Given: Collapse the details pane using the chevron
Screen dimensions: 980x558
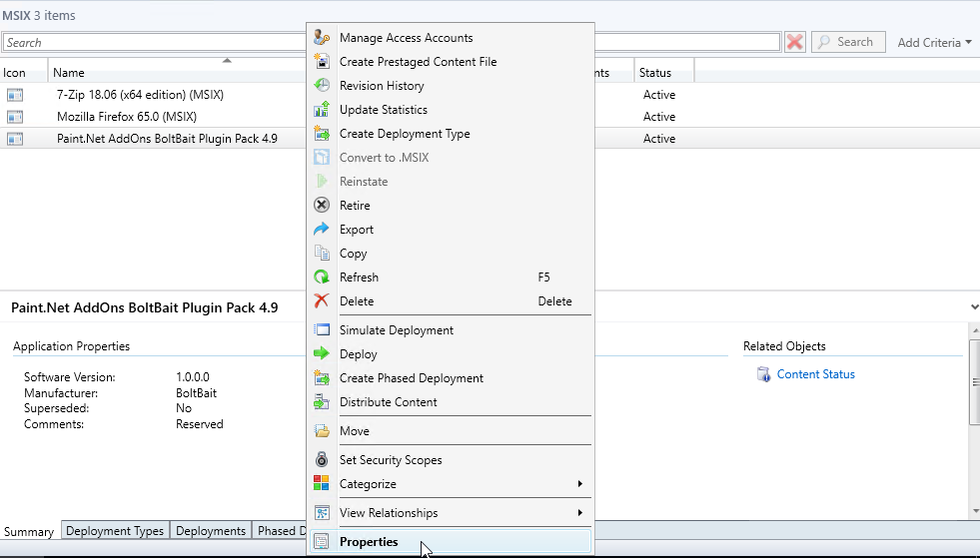Looking at the screenshot, I should tap(974, 307).
